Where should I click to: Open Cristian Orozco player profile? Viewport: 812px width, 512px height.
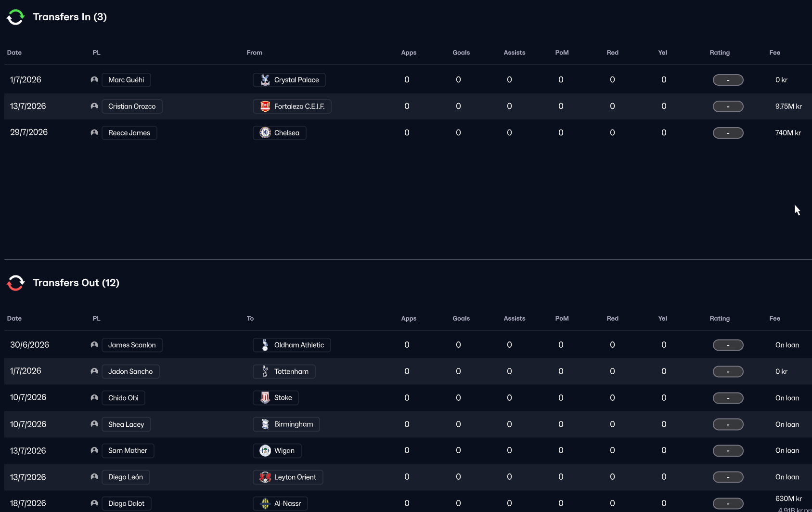(132, 106)
